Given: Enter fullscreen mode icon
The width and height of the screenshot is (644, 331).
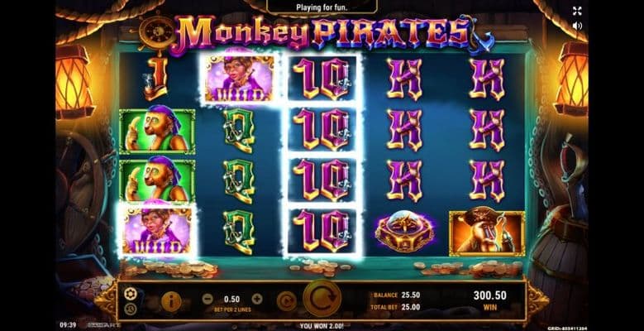Looking at the screenshot, I should click(x=577, y=11).
